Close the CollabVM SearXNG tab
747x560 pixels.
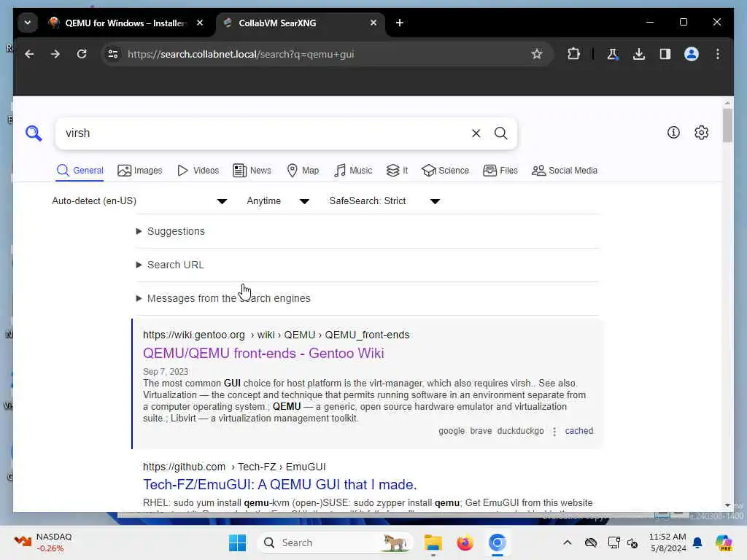click(373, 23)
